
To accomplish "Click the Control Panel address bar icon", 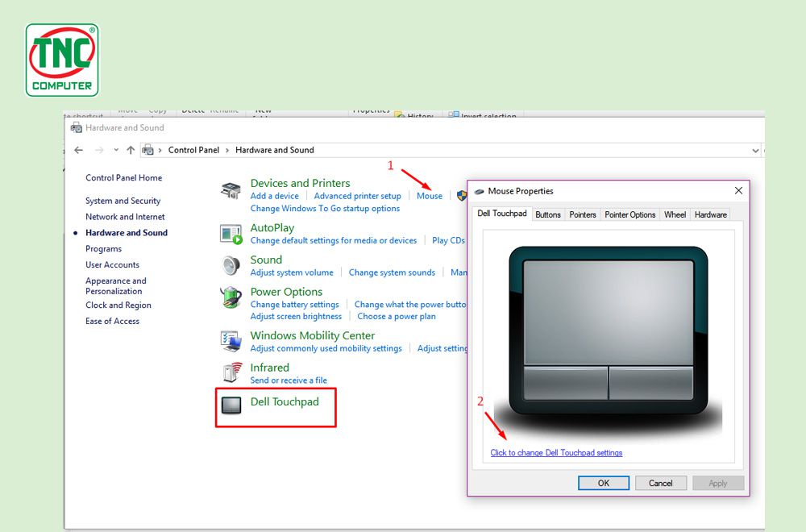I will pos(147,150).
